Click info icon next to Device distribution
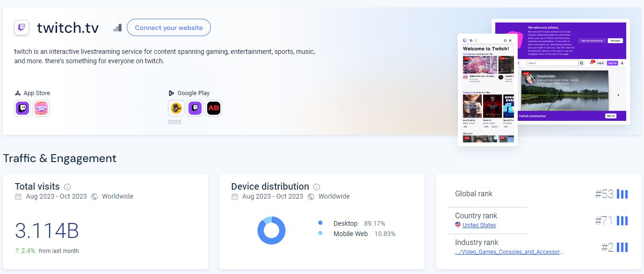This screenshot has width=644, height=274. click(x=317, y=187)
